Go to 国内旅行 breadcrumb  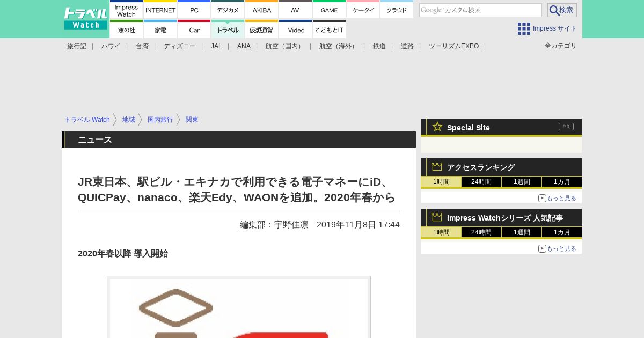(x=160, y=120)
